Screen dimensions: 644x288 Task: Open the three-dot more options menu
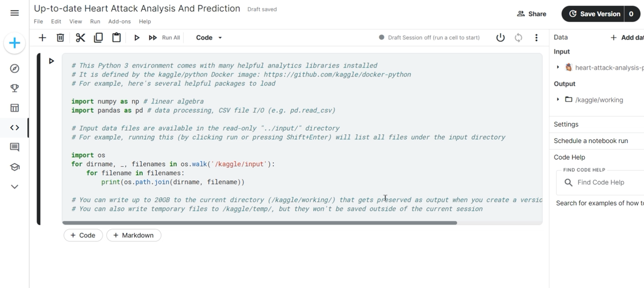pos(536,38)
